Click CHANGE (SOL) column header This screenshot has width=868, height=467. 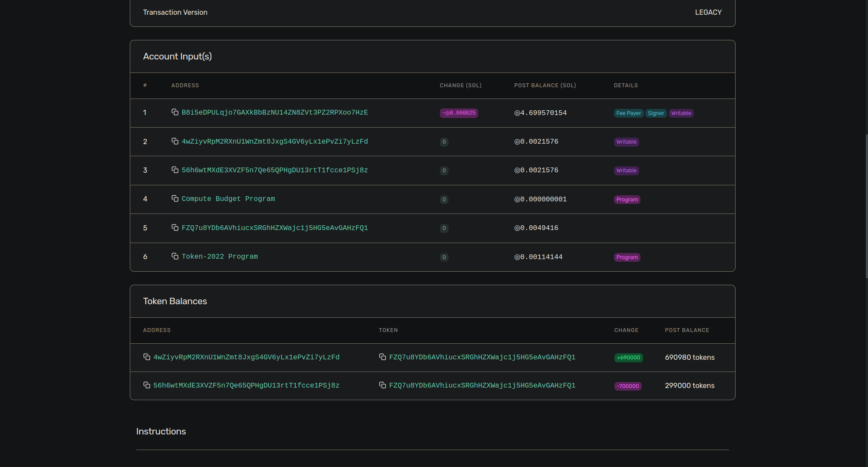[x=461, y=86]
